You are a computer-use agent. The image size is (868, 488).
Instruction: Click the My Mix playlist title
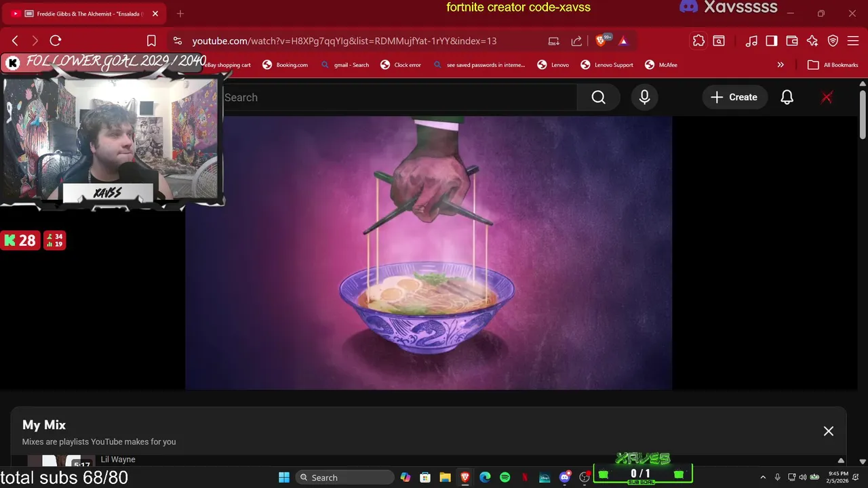44,425
